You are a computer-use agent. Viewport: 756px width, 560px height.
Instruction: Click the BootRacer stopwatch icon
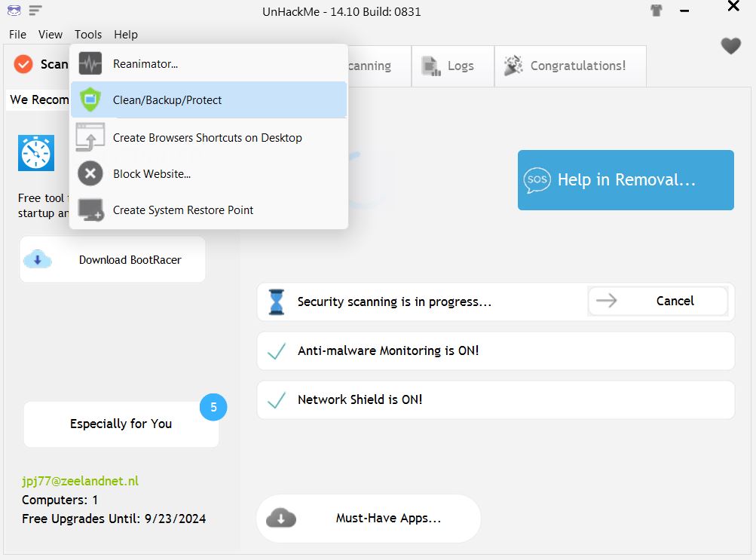pos(36,153)
